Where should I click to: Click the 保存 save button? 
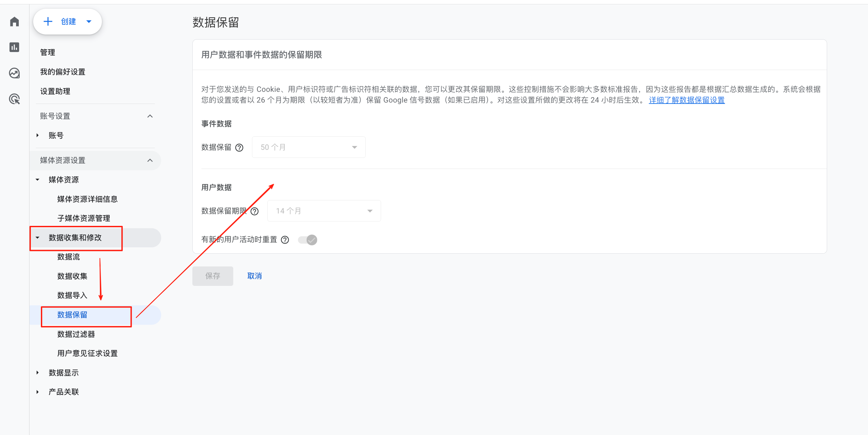tap(212, 275)
